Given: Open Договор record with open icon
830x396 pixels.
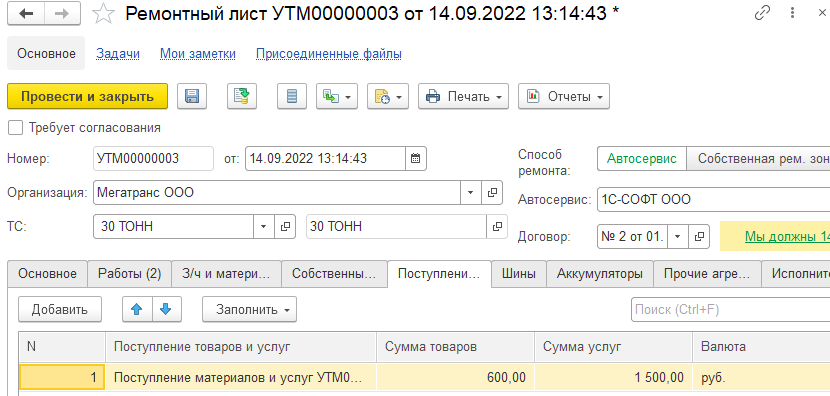Looking at the screenshot, I should click(x=699, y=237).
